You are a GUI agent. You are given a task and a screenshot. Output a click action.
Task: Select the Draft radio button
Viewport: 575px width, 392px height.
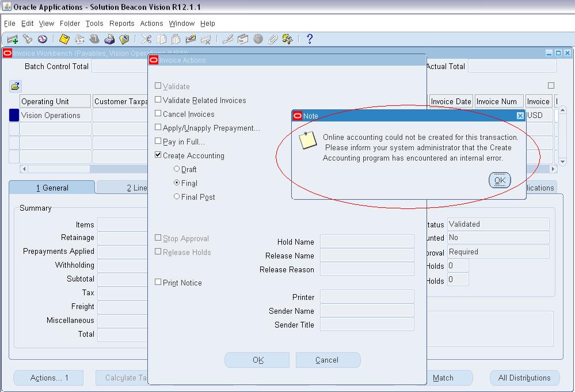click(x=177, y=169)
